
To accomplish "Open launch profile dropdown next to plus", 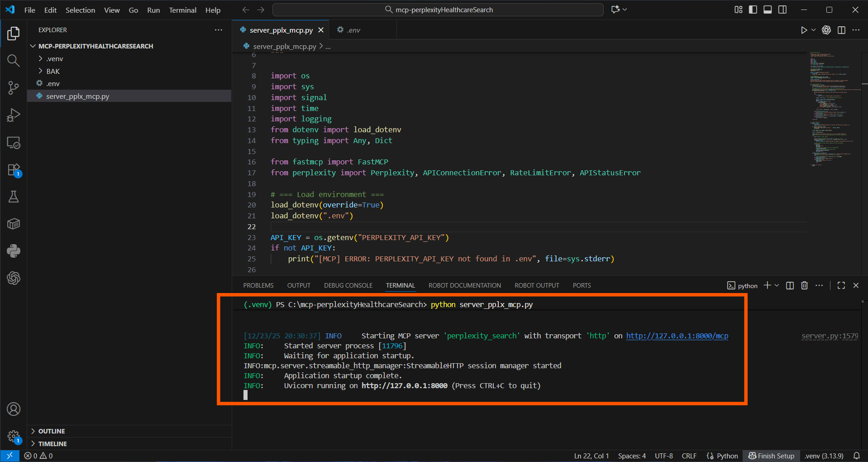I will point(777,285).
